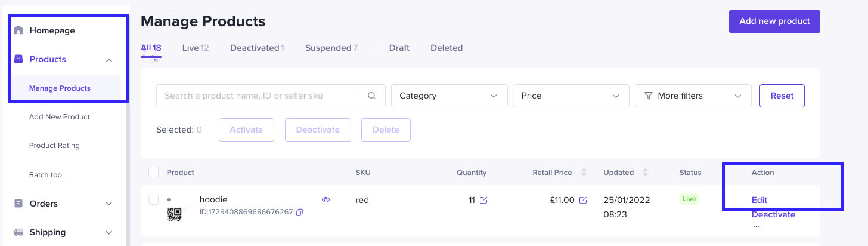Click the Add new product button
The height and width of the screenshot is (246, 868).
(x=774, y=21)
